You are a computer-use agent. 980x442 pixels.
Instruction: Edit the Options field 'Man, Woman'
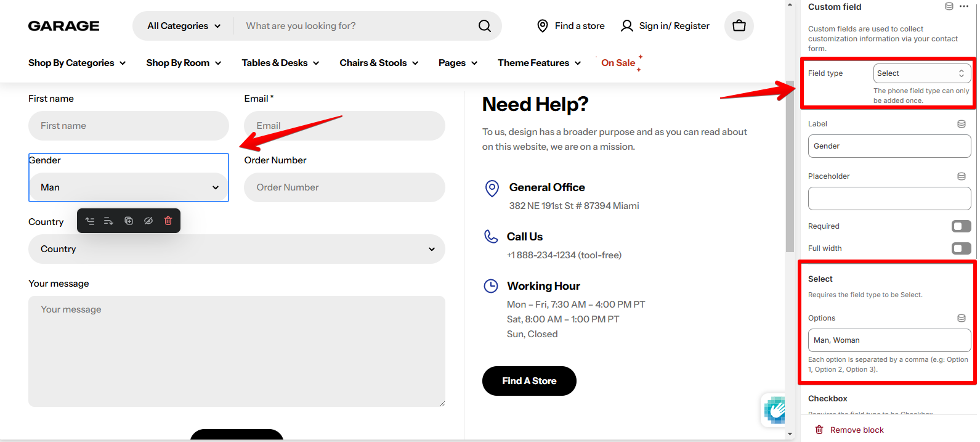(889, 340)
